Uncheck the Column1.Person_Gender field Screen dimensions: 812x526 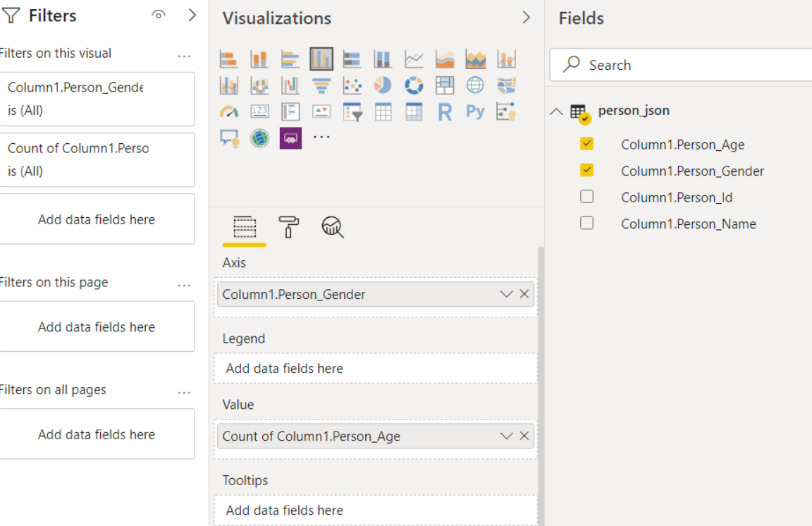(x=586, y=170)
